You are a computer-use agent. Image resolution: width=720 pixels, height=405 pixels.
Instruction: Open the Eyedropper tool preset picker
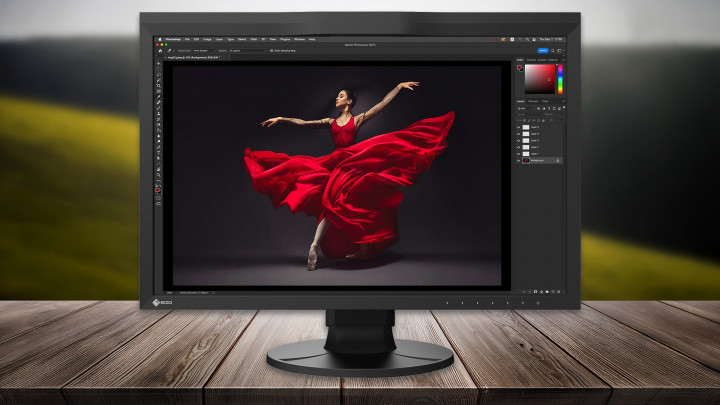171,51
